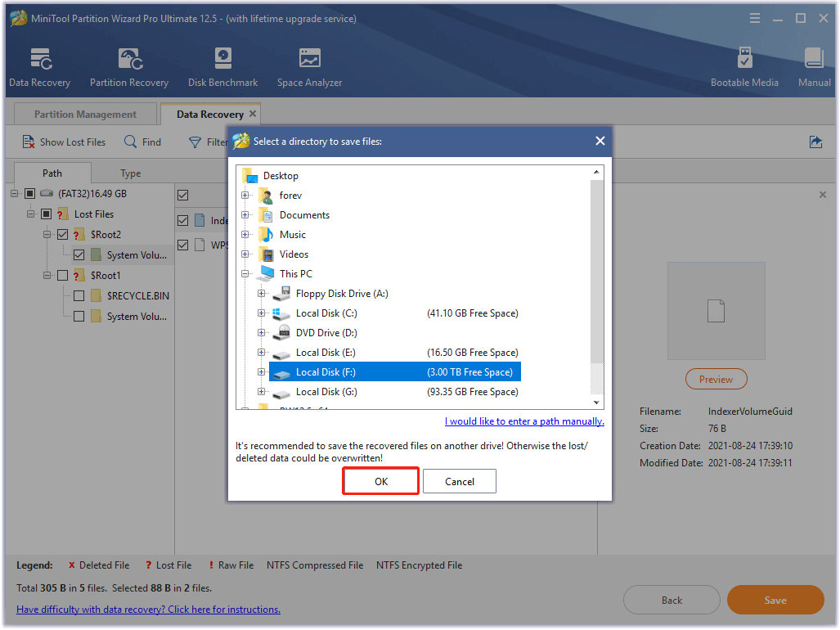Click Cancel in the save dialog

tap(460, 481)
